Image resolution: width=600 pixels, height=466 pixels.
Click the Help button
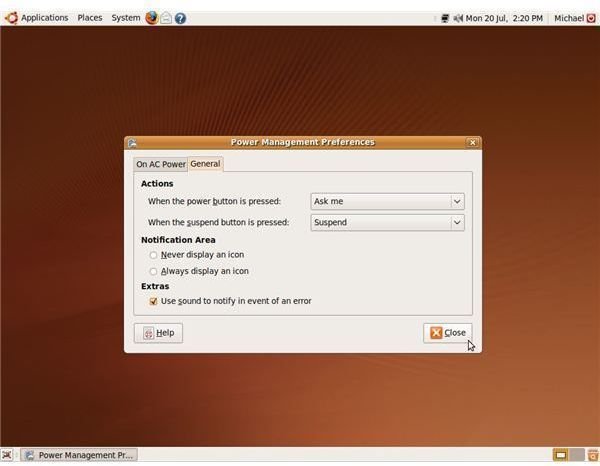(x=158, y=333)
